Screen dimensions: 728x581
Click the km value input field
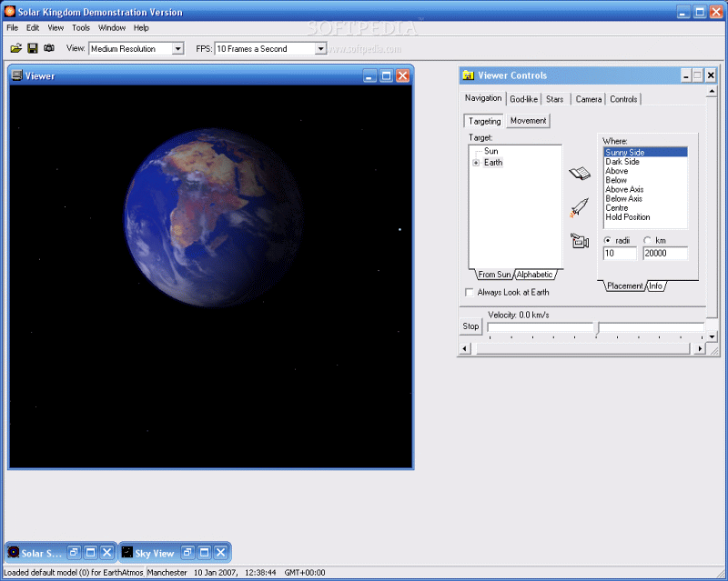coord(665,253)
